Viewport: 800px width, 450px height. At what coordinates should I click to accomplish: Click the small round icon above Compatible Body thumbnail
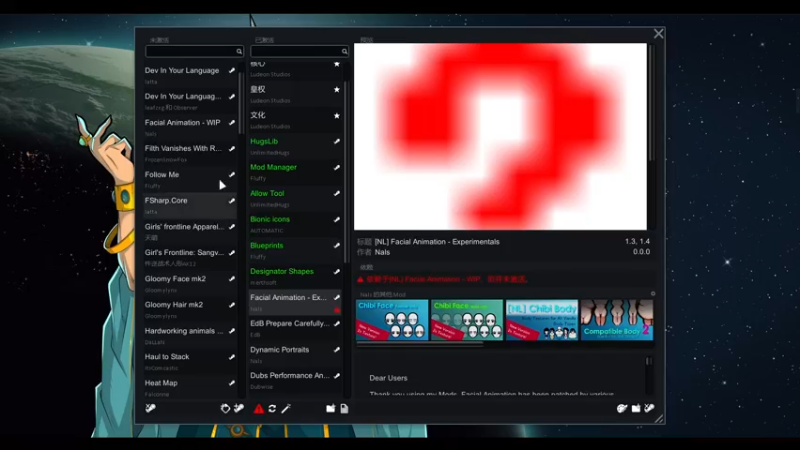653,294
